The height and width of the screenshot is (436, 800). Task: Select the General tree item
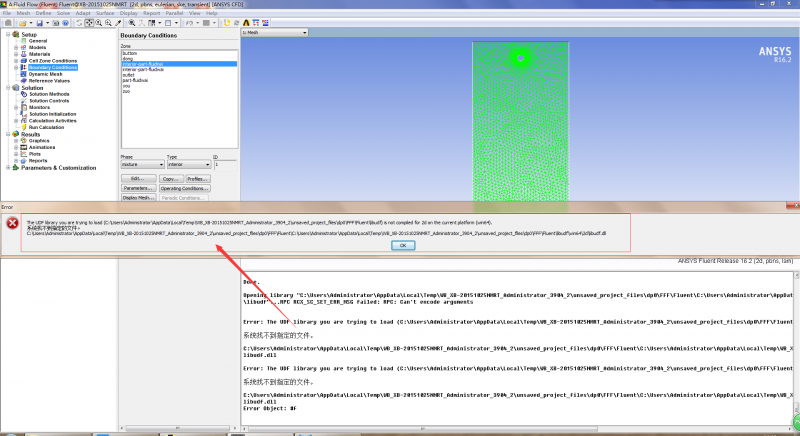click(38, 41)
